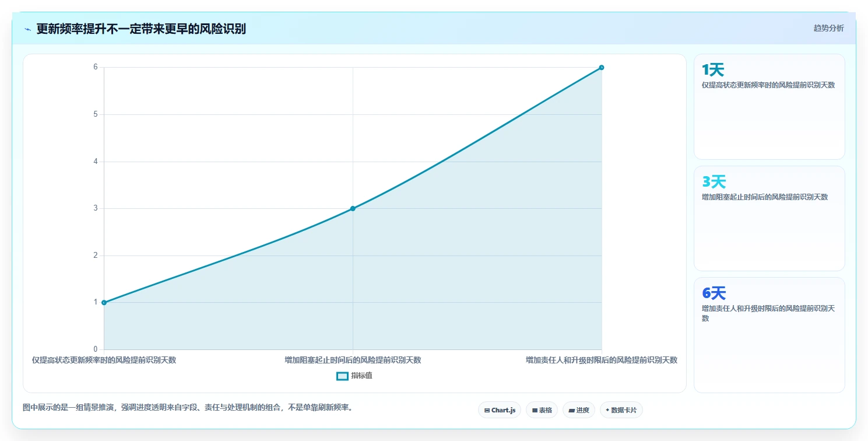This screenshot has width=868, height=441.
Task: Click x-axis label 仅提高状态更新频率时的风险提前识别天数
Action: [x=104, y=360]
